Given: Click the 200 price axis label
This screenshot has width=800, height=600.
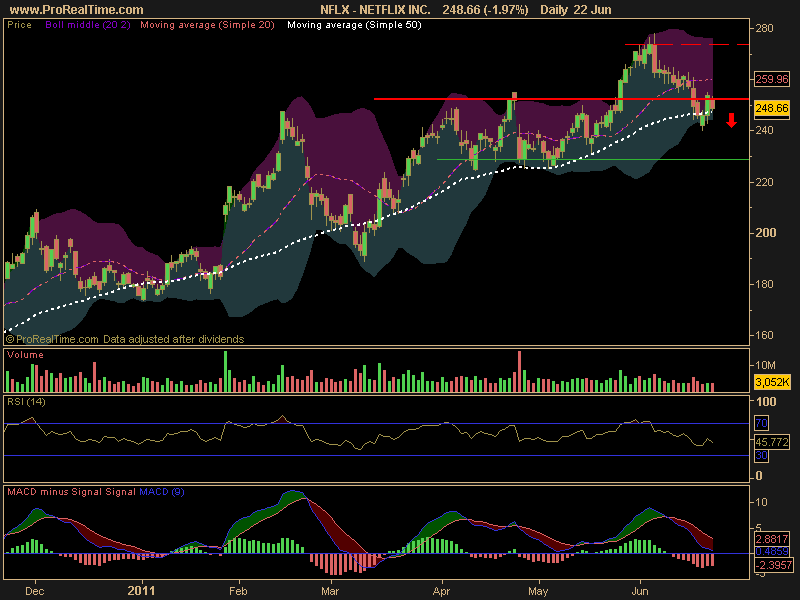Looking at the screenshot, I should click(764, 233).
